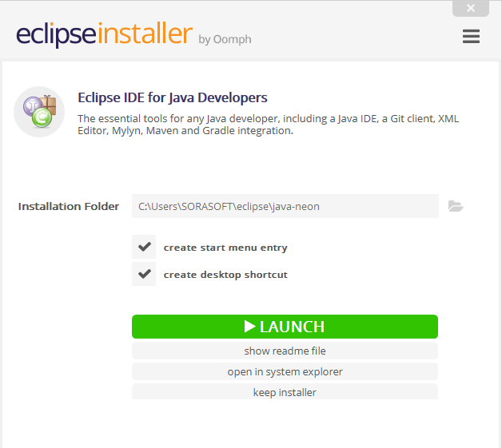
Task: Click the 'Installation Folder' label
Action: pyautogui.click(x=69, y=207)
